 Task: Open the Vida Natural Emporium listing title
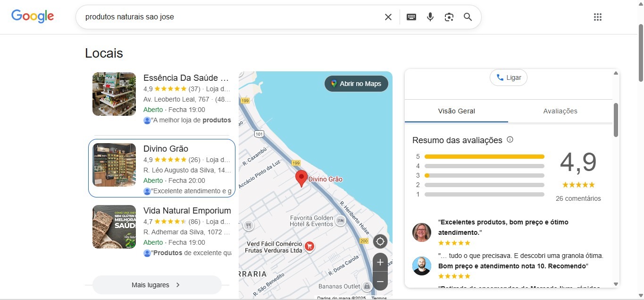click(187, 211)
